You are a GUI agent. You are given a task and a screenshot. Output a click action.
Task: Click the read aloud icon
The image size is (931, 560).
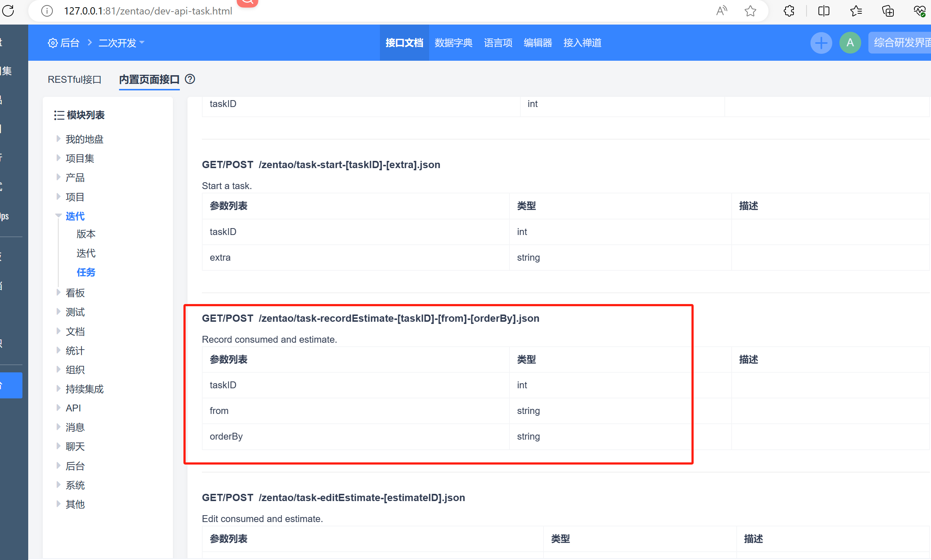[721, 11]
